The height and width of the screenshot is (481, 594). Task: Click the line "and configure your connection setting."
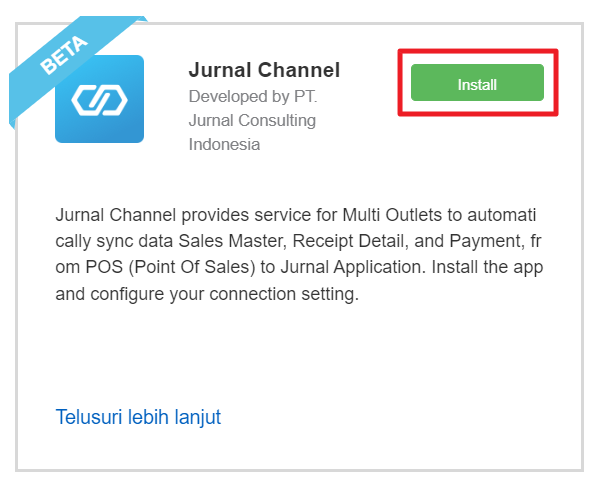coord(207,294)
